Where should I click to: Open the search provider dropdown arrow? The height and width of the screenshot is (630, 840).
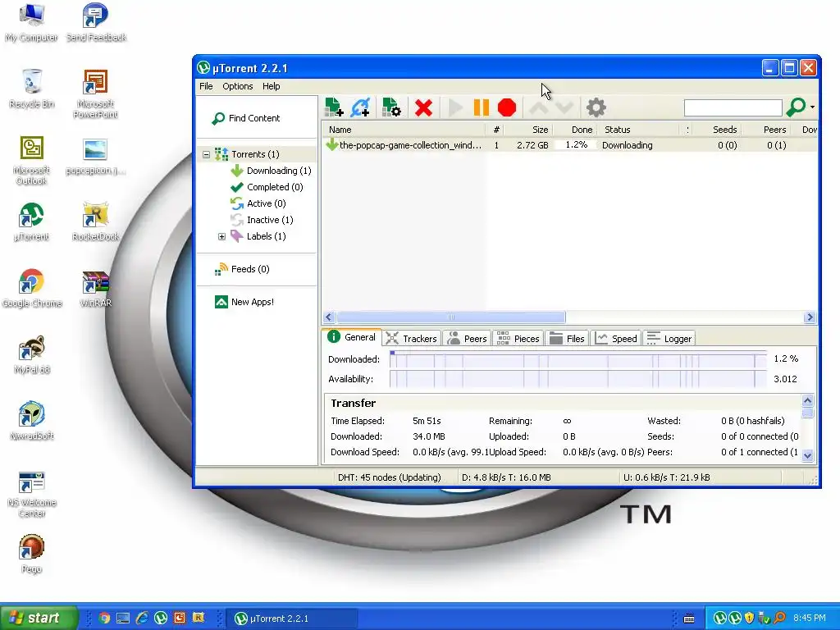(813, 107)
